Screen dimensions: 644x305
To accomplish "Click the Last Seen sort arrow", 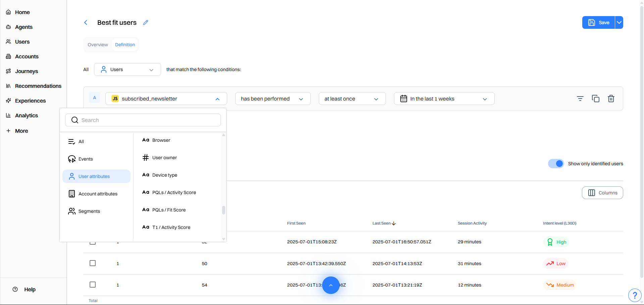I will click(x=394, y=223).
